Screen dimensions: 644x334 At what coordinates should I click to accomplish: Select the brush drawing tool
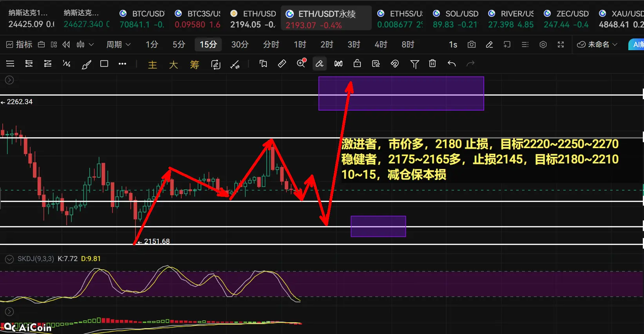tap(86, 64)
